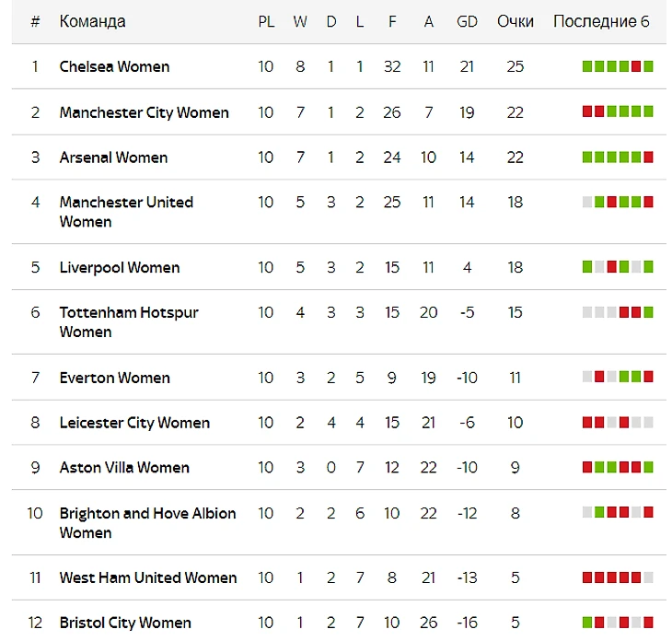Screen dimensions: 672x641
Task: Click Everton Women team name
Action: pyautogui.click(x=114, y=378)
